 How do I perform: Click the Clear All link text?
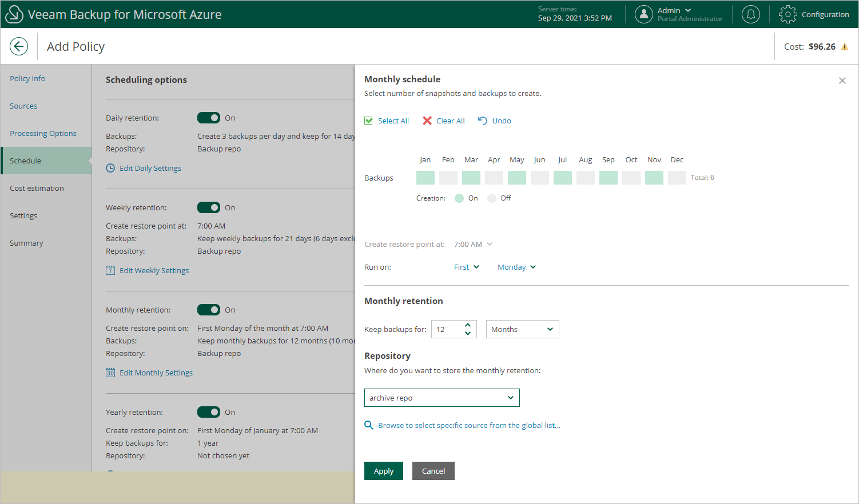450,121
